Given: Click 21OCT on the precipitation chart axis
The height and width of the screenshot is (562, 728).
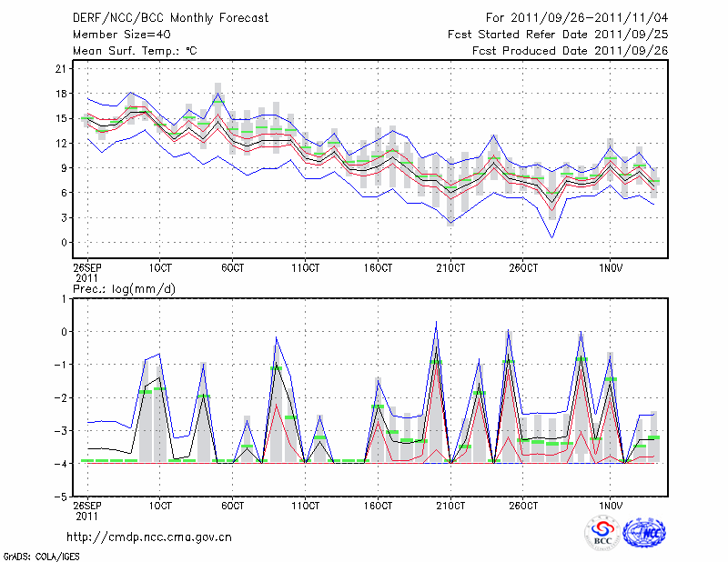Looking at the screenshot, I should (x=450, y=505).
